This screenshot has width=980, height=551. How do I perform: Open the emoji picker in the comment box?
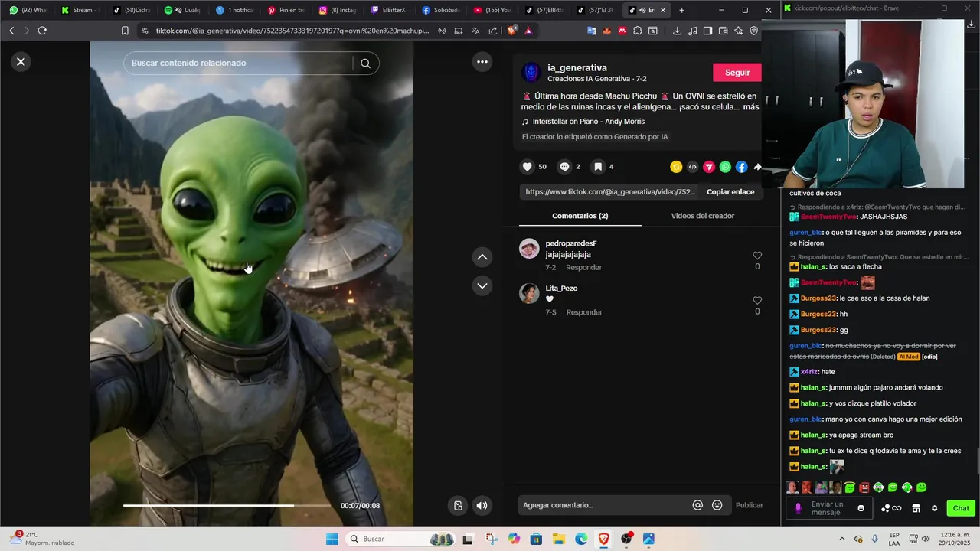pyautogui.click(x=717, y=505)
